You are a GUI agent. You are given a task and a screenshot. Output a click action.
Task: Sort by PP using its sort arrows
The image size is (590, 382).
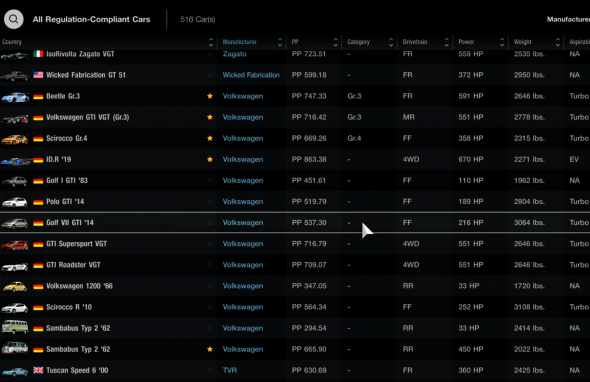[x=335, y=42]
